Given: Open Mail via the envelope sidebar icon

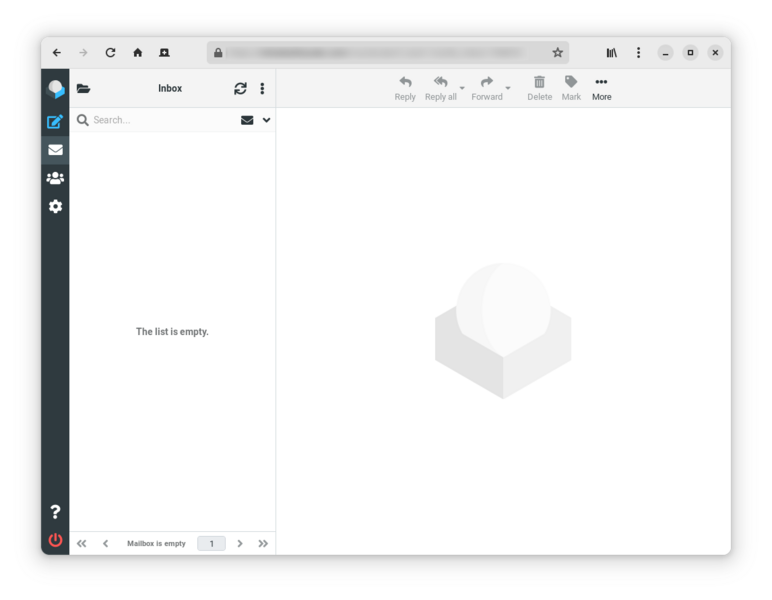Looking at the screenshot, I should (55, 150).
